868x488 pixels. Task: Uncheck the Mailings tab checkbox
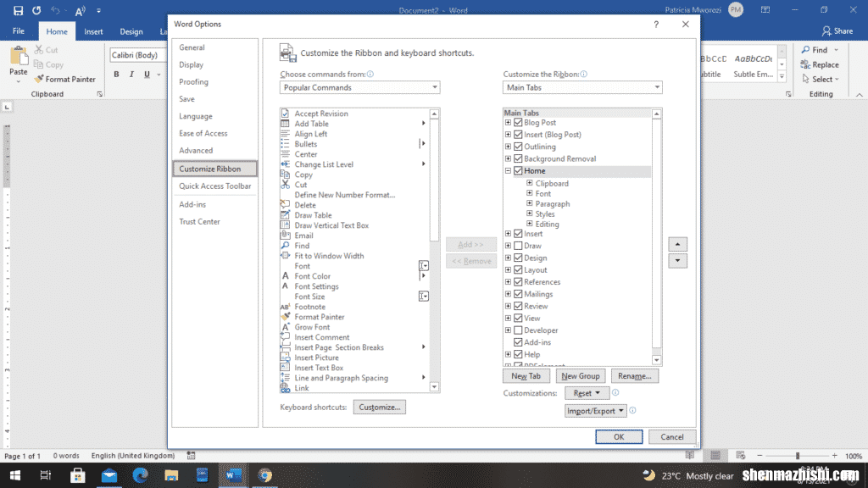click(x=518, y=294)
